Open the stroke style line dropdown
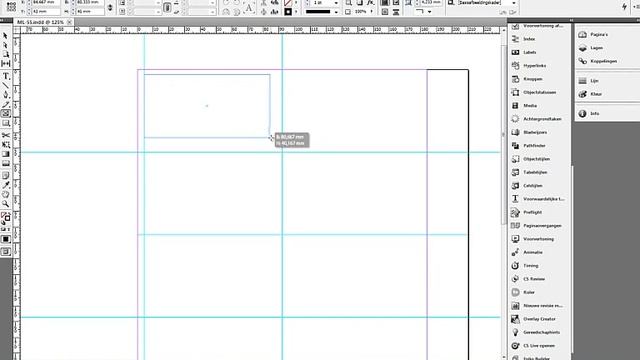 336,12
